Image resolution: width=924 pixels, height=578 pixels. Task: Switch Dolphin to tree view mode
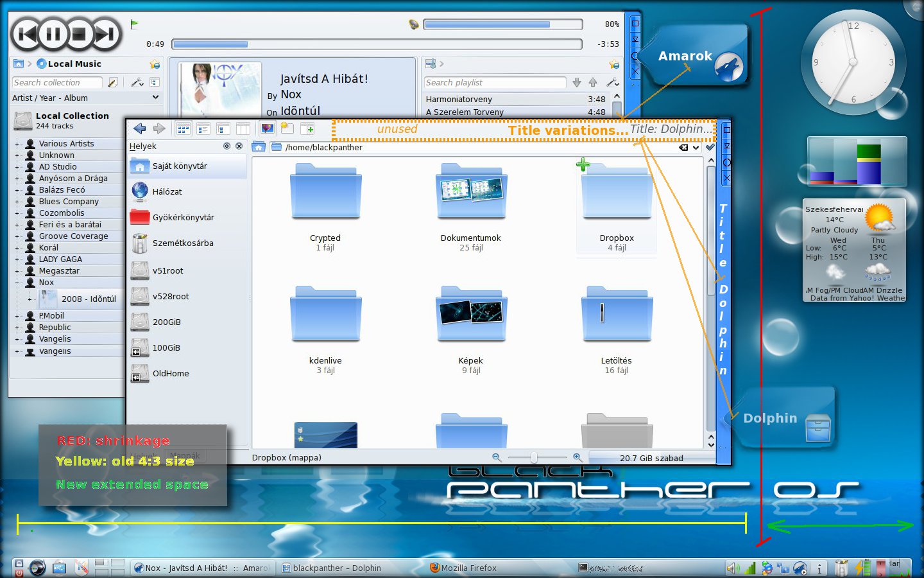point(223,129)
